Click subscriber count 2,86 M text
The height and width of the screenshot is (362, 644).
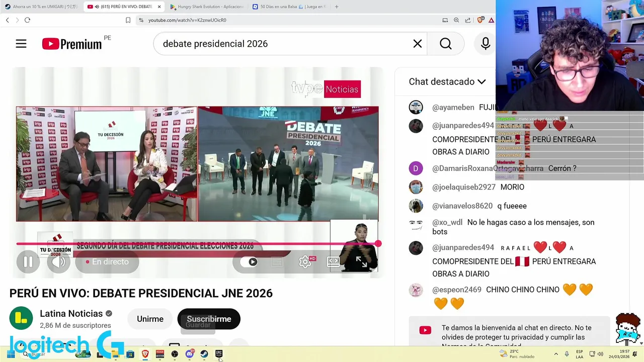(x=75, y=326)
